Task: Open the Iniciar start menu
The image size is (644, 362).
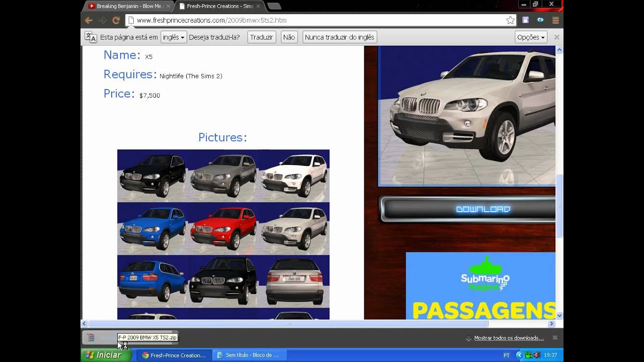Action: click(106, 355)
